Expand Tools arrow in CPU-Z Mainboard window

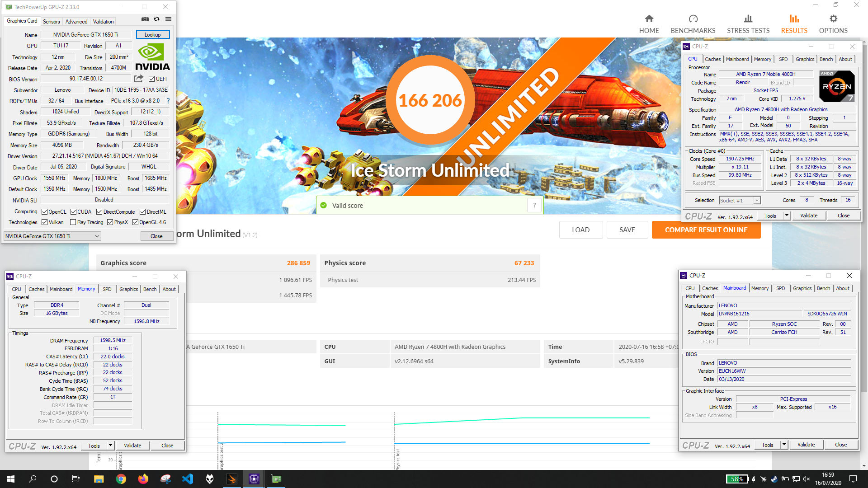click(784, 445)
